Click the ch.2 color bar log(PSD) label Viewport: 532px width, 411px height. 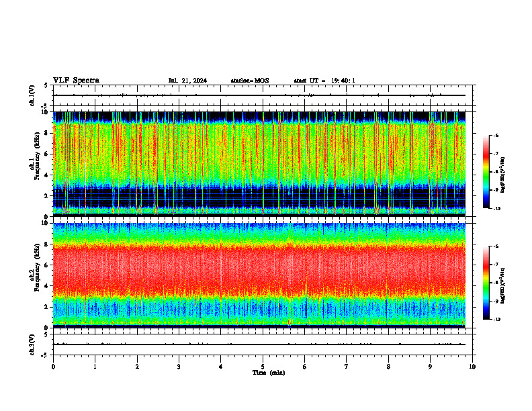[503, 285]
